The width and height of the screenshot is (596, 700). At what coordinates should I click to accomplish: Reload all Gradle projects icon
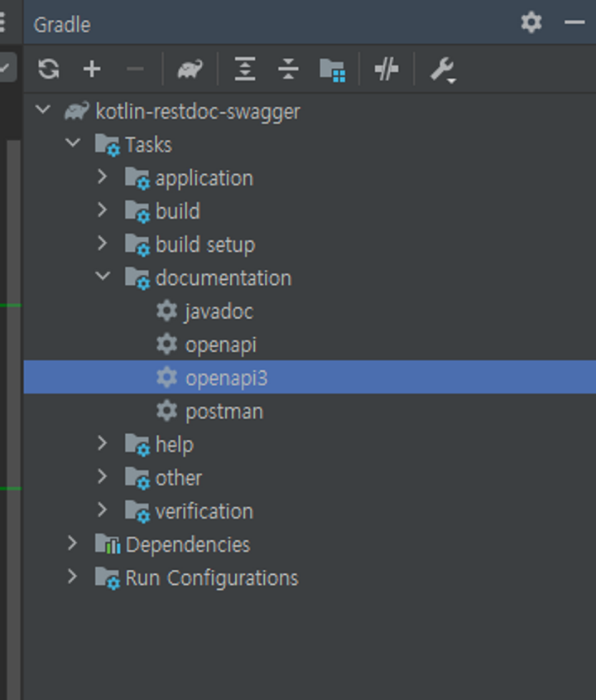point(49,70)
